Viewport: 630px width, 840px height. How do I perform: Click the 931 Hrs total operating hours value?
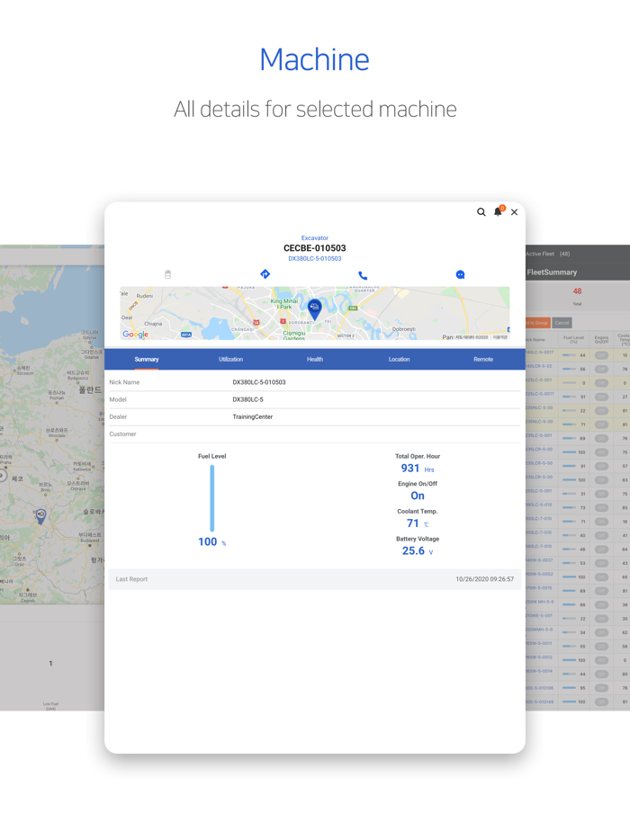pyautogui.click(x=417, y=469)
